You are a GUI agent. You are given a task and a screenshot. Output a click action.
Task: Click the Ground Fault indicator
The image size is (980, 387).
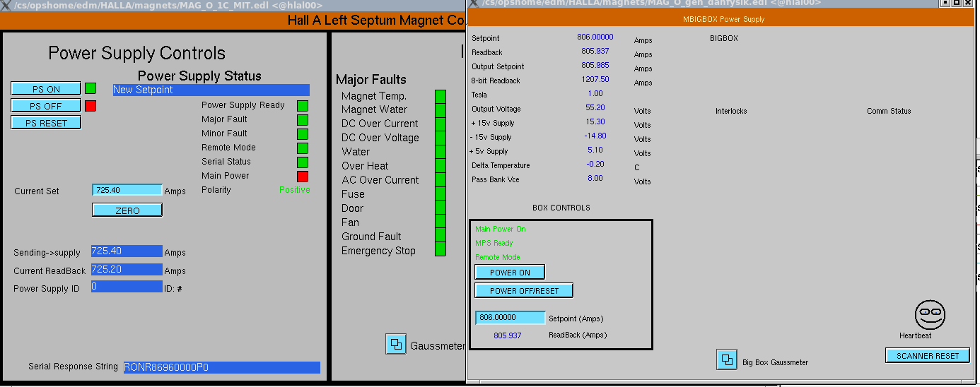[441, 235]
